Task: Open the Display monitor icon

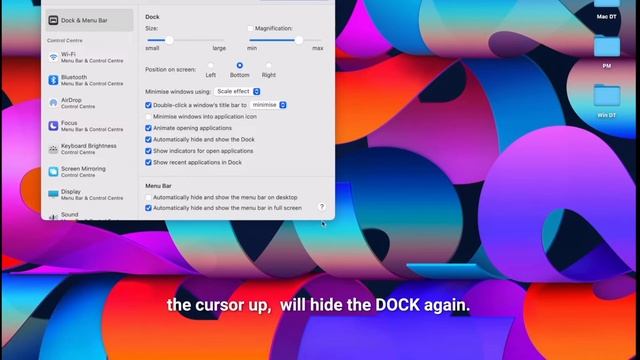Action: point(53,194)
